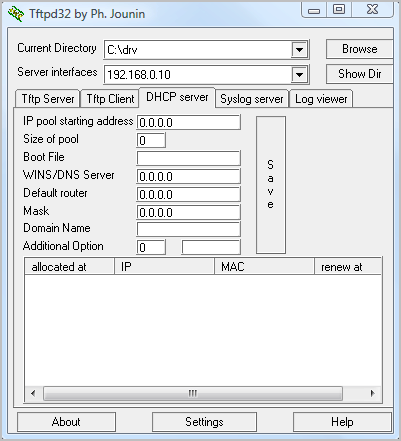The width and height of the screenshot is (401, 441).
Task: Click the Help button
Action: pos(342,422)
